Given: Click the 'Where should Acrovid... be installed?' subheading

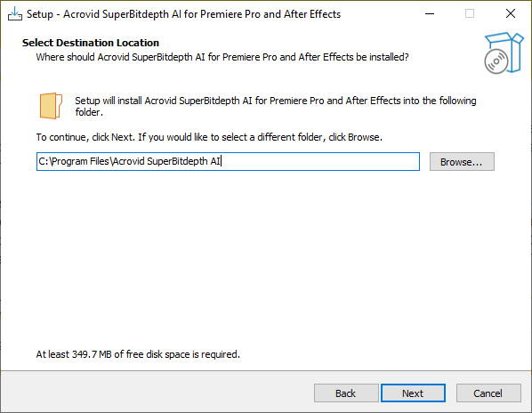Looking at the screenshot, I should click(222, 57).
